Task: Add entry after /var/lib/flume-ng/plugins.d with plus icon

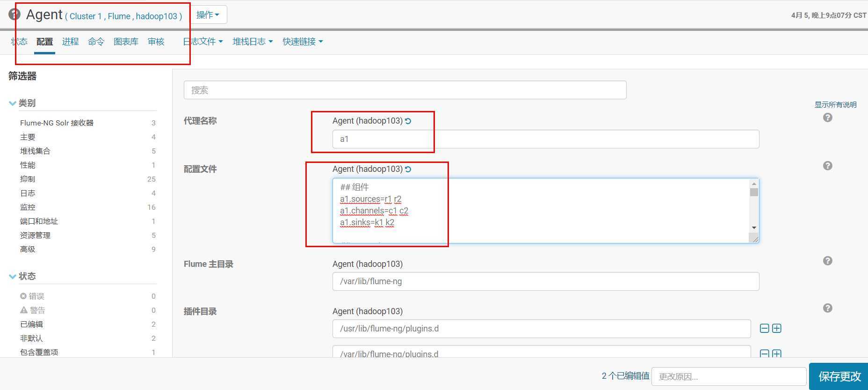Action: (x=776, y=353)
